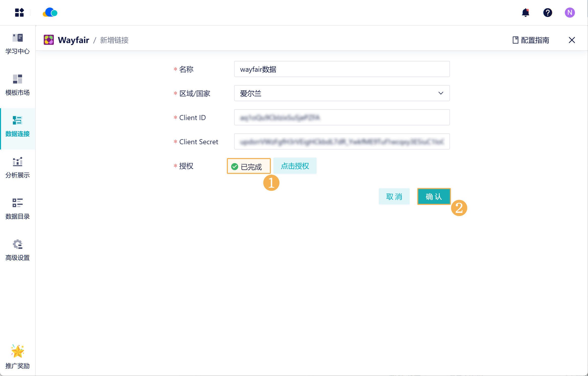Open the app grid launcher icon
The image size is (588, 376).
click(19, 12)
